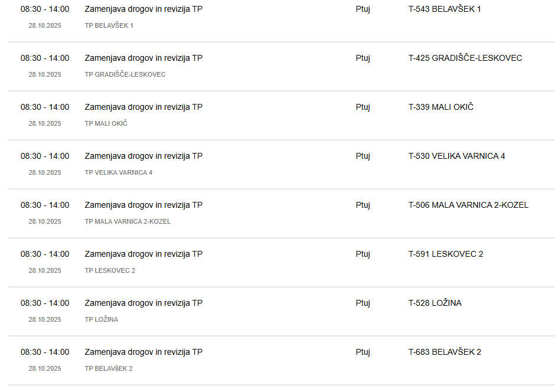
Task: Click the small TP MALA VARNICA 2-KOZEL subtitle
Action: [128, 221]
